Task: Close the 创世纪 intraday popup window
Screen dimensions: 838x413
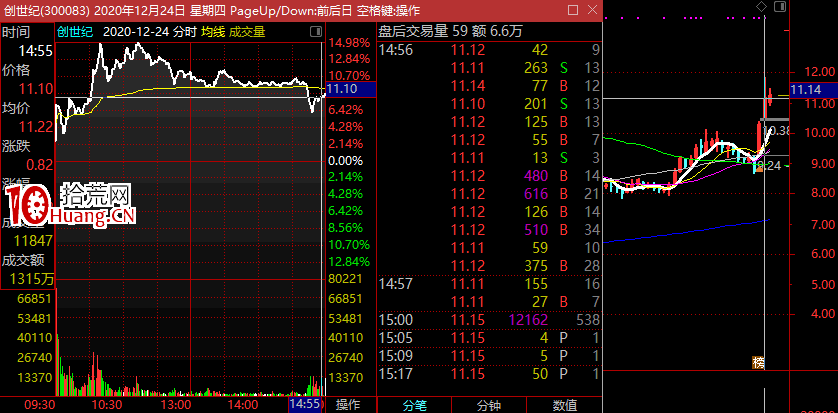Action: (592, 10)
